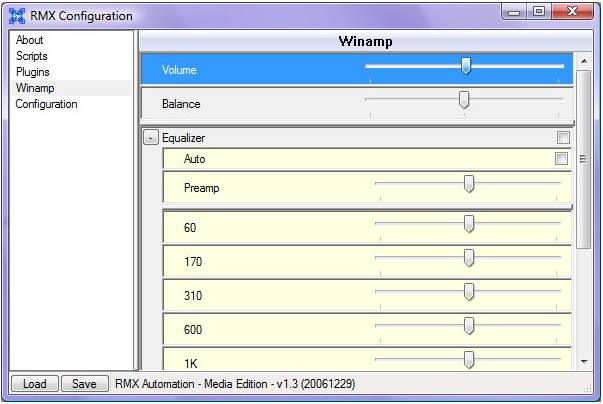Viewport: 603px width, 404px height.
Task: Select Plugins in the left list
Action: (x=33, y=72)
